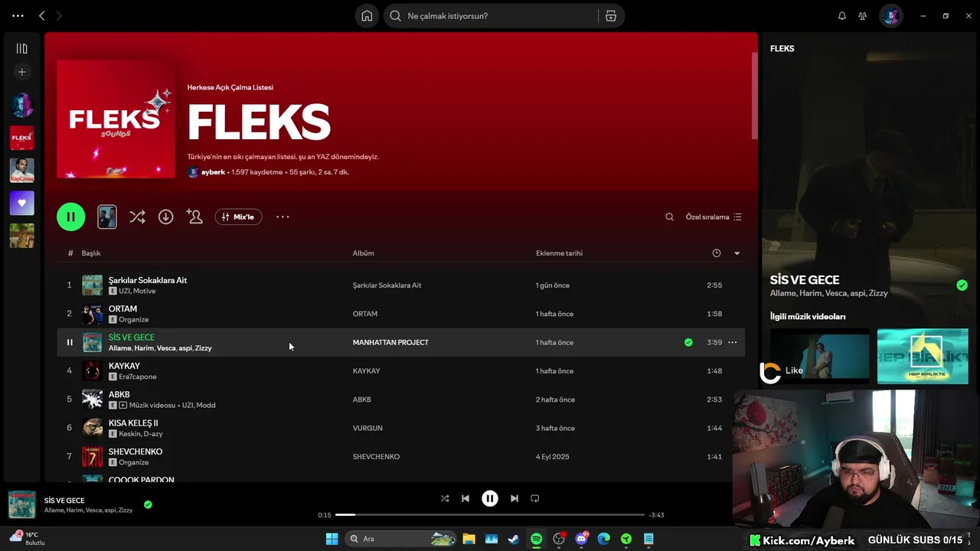Invite collaborators with add-person icon
980x551 pixels.
pos(194,217)
